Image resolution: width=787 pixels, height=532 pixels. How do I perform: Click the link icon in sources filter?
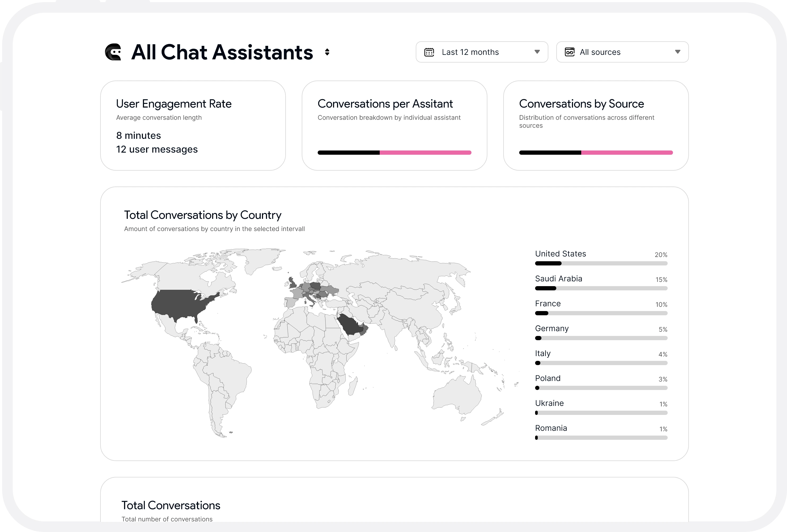tap(570, 52)
